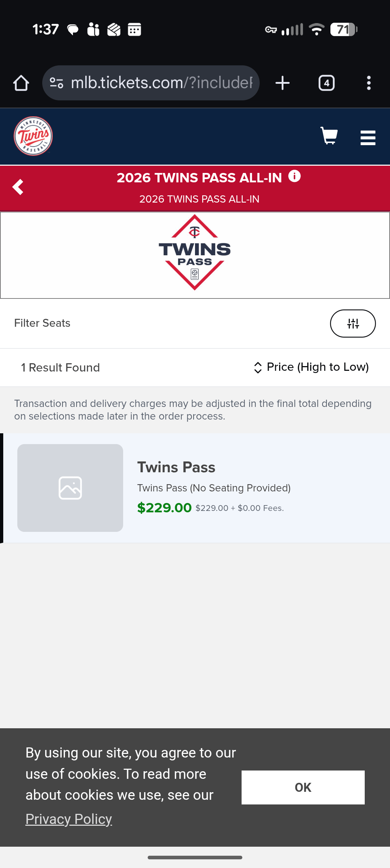This screenshot has height=868, width=390.
Task: Open the Filter Seats options button
Action: tap(352, 324)
